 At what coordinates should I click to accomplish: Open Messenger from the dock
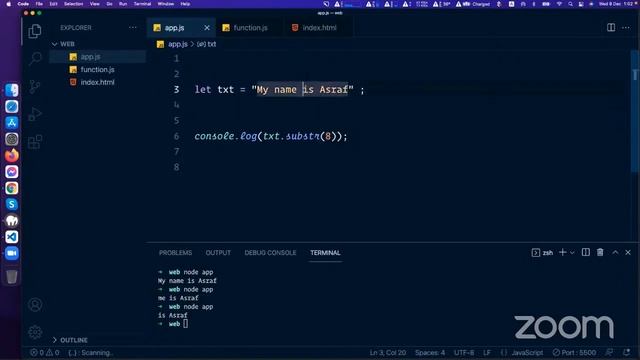pyautogui.click(x=12, y=171)
